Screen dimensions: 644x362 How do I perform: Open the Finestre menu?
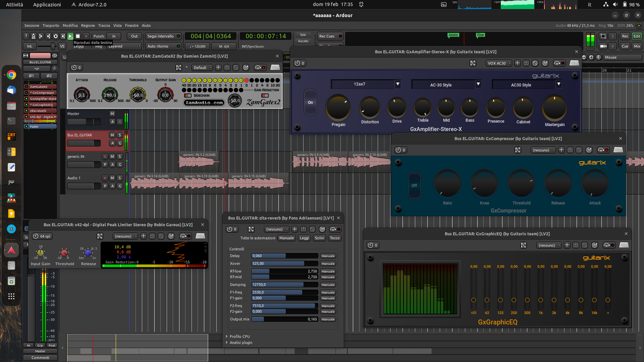pyautogui.click(x=132, y=25)
